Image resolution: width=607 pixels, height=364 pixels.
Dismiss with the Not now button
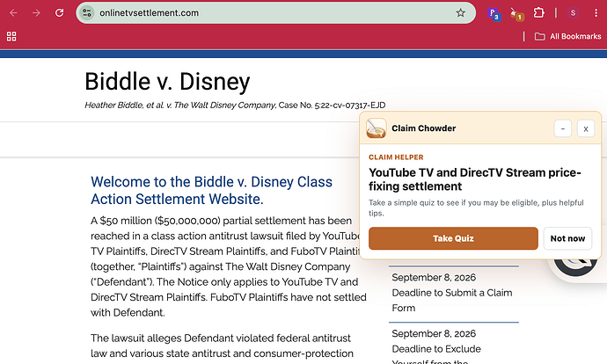click(567, 238)
